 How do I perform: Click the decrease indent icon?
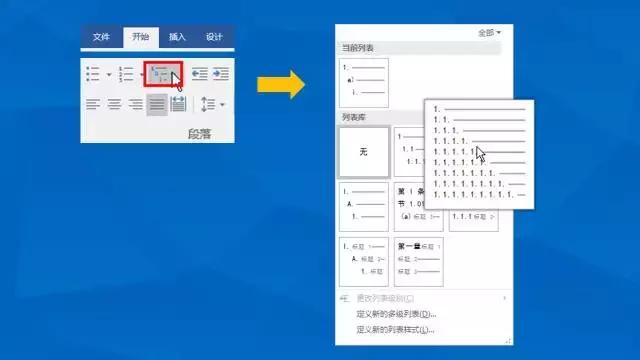point(200,74)
